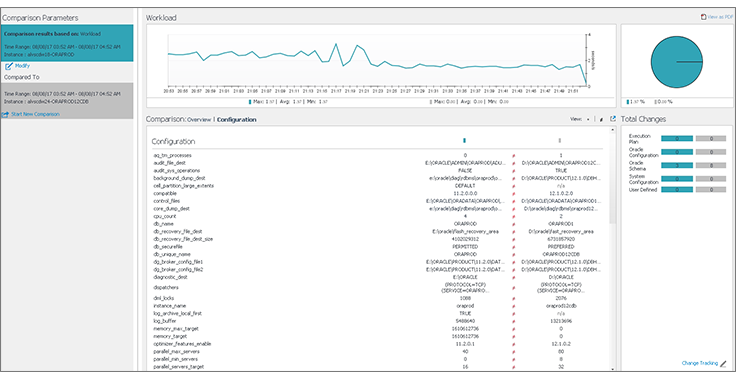
Task: Click the gray User Defined changes bar
Action: coord(711,190)
